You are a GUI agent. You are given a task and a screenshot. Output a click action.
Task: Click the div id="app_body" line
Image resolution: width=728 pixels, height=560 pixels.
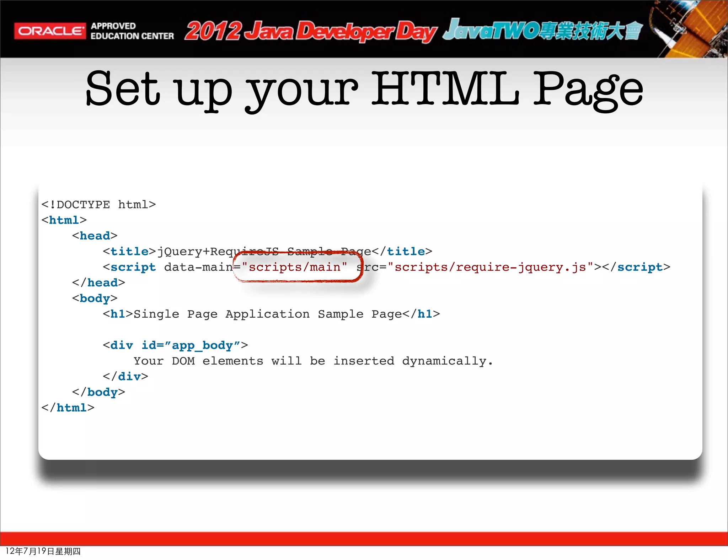[x=175, y=345]
